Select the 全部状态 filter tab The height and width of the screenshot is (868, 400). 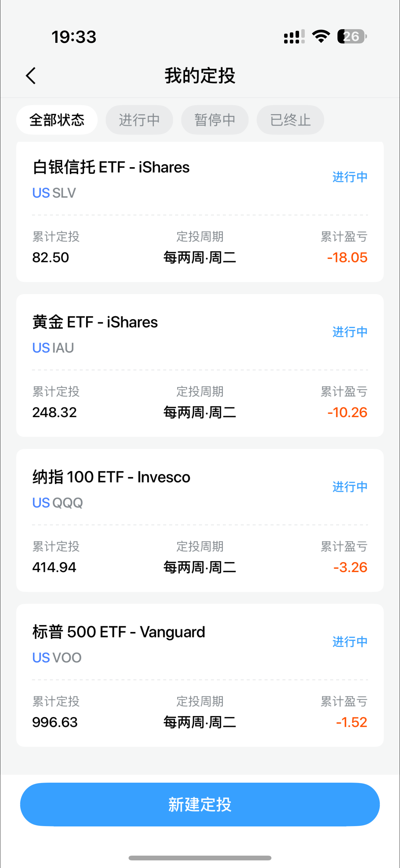tap(57, 120)
